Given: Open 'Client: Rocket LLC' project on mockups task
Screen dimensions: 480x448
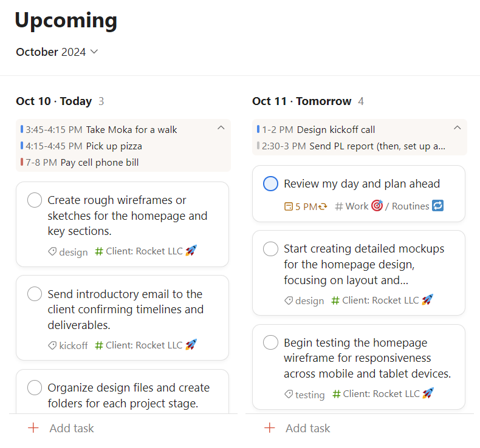Looking at the screenshot, I should pyautogui.click(x=380, y=300).
